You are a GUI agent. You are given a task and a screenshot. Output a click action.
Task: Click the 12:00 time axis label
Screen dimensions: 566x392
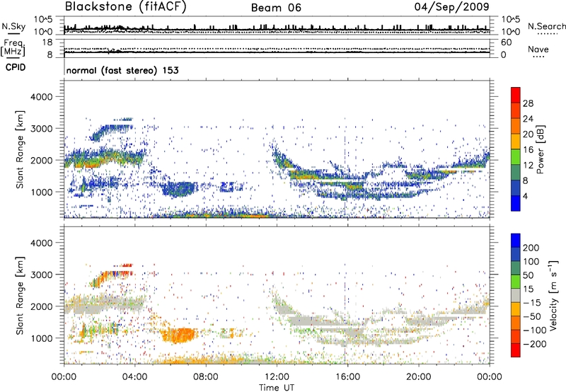[277, 377]
